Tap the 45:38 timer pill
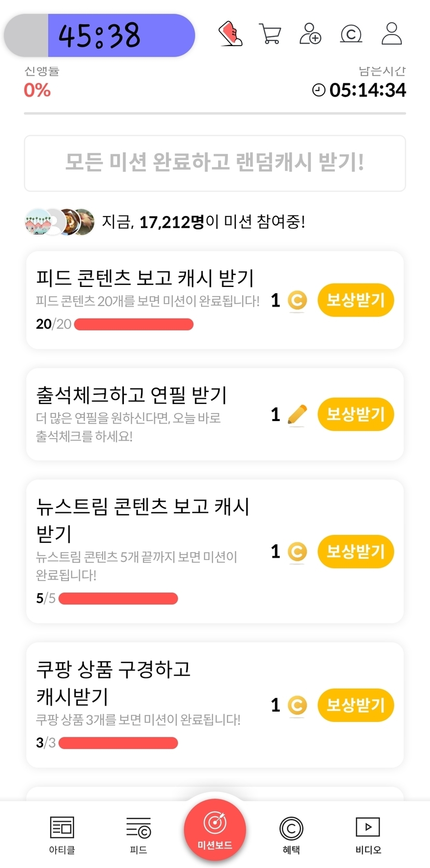The image size is (430, 868). pos(99,35)
